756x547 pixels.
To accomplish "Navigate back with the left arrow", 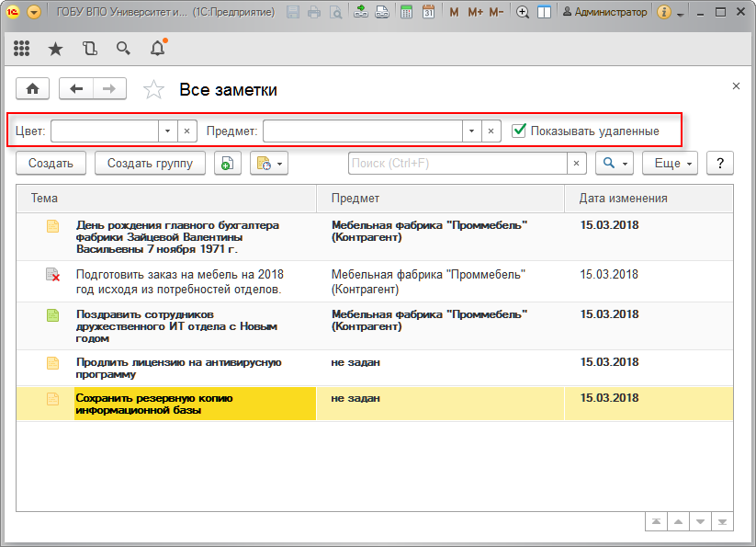I will (x=76, y=89).
